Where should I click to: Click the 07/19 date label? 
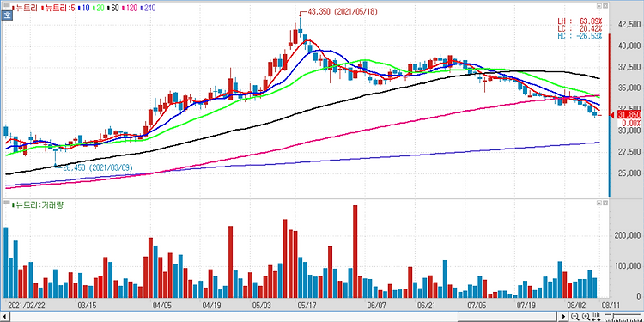pyautogui.click(x=526, y=305)
